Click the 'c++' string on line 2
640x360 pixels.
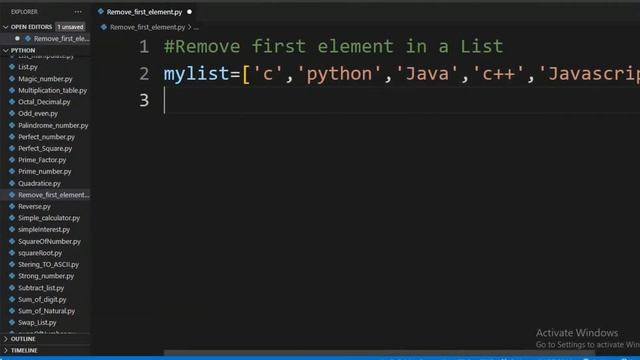[498, 74]
